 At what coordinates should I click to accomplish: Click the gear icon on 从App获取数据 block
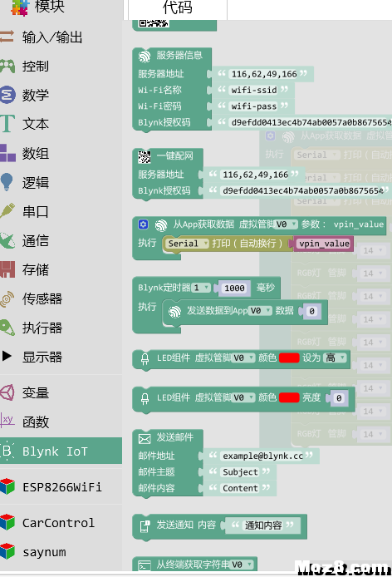(x=144, y=224)
